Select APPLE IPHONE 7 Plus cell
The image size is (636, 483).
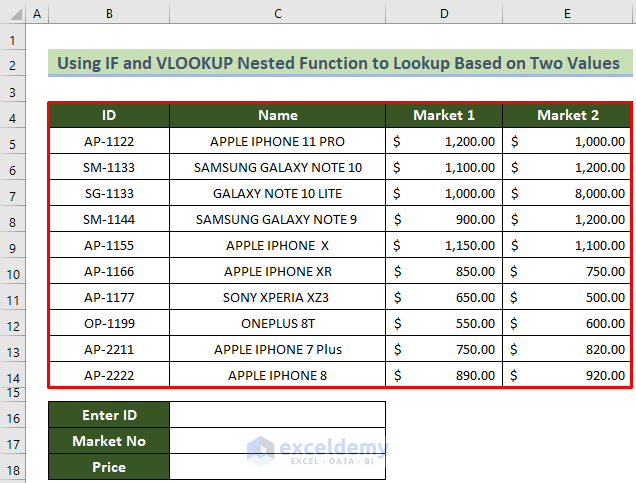pyautogui.click(x=277, y=349)
